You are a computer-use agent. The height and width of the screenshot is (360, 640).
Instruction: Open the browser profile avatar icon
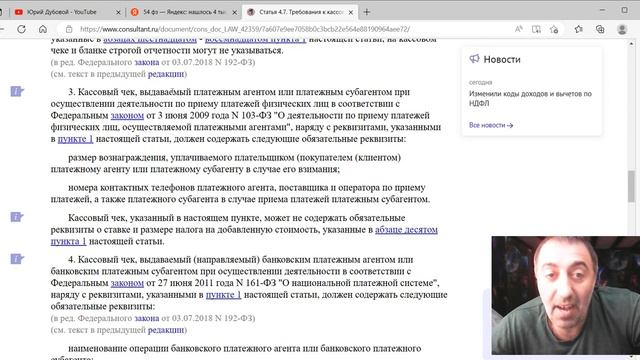622,29
